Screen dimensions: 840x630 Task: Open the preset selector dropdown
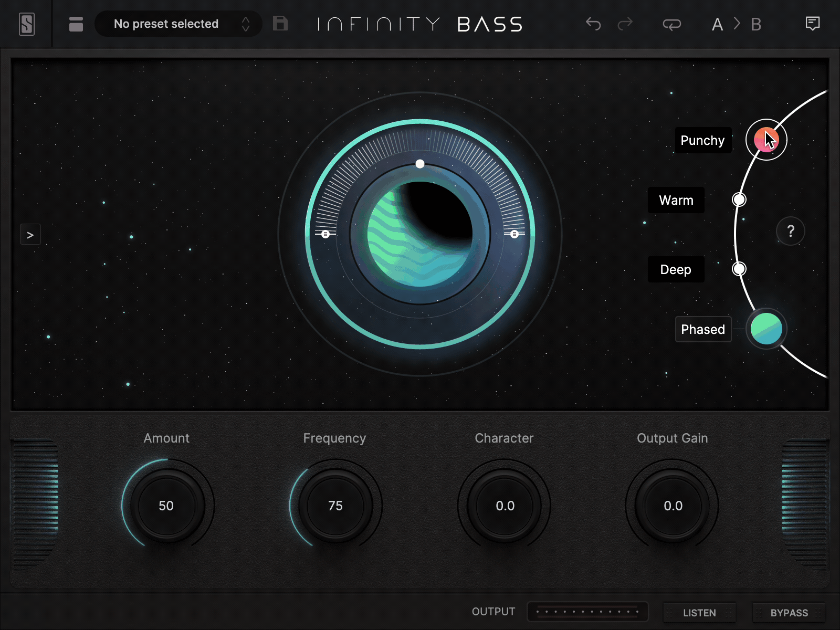point(178,24)
